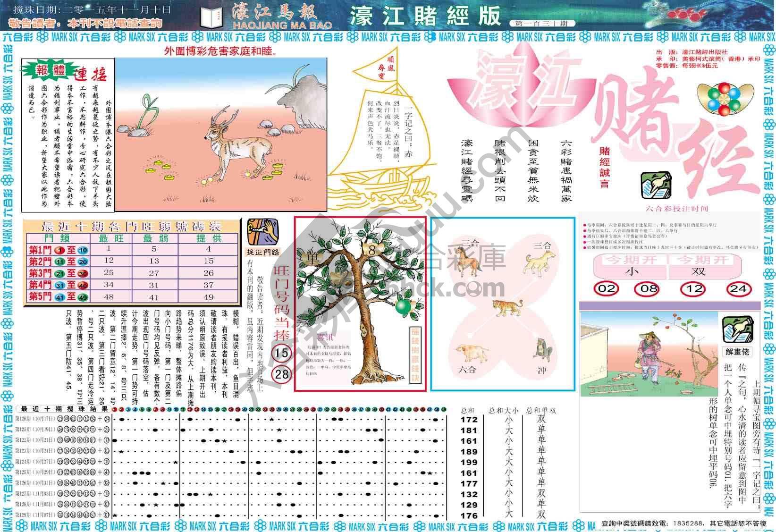Click the 最旺 column header
This screenshot has width=776, height=532.
coord(110,238)
